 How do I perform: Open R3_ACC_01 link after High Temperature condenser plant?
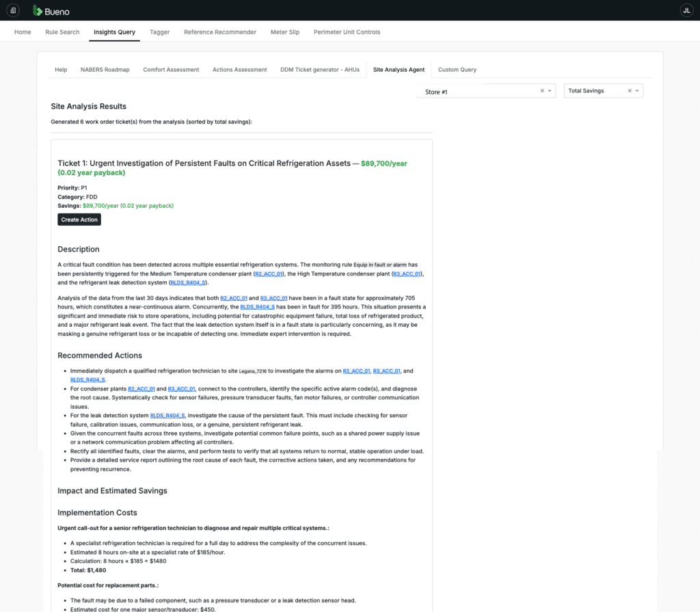pyautogui.click(x=407, y=274)
